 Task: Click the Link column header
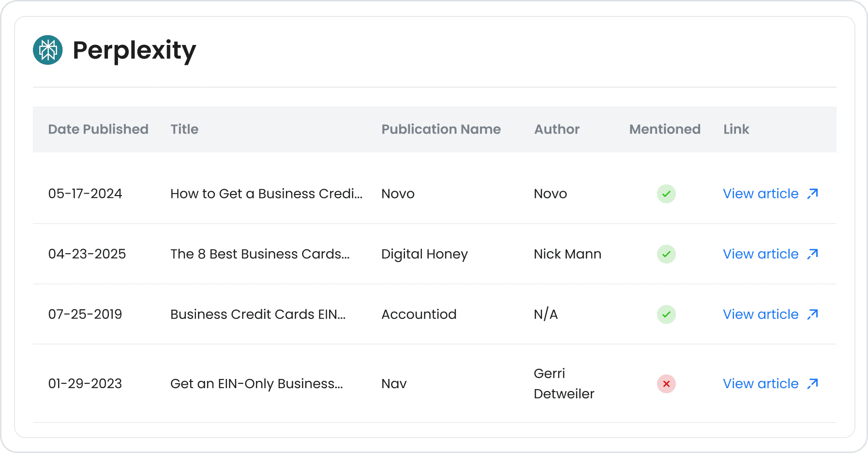[x=736, y=129]
